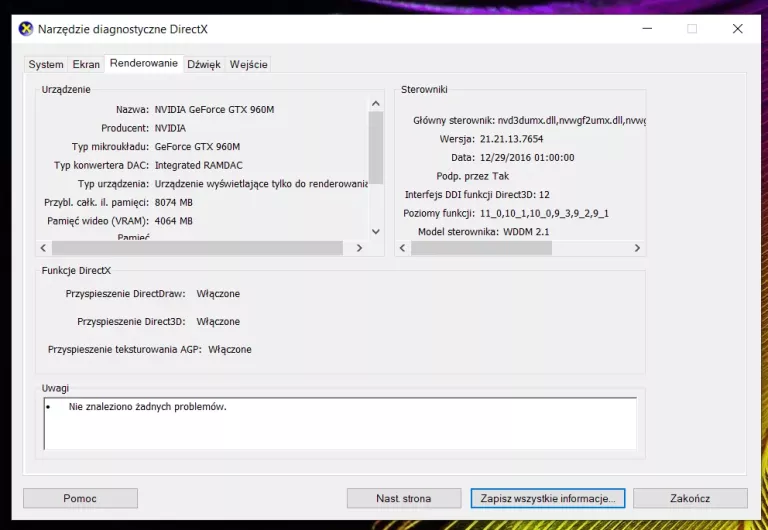Click up arrow of Urządzenie vertical scrollbar
The width and height of the screenshot is (768, 530).
click(x=376, y=103)
